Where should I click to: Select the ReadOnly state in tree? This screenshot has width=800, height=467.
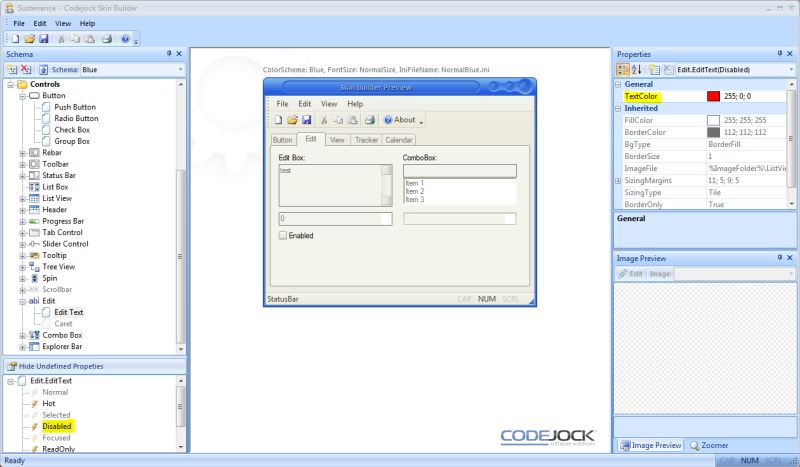59,449
